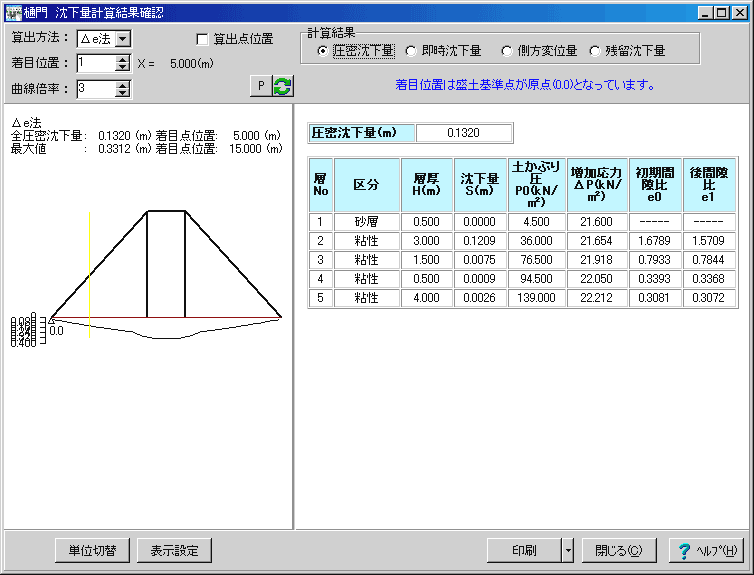The height and width of the screenshot is (575, 754).
Task: Click layer number 5 cell
Action: (x=321, y=298)
